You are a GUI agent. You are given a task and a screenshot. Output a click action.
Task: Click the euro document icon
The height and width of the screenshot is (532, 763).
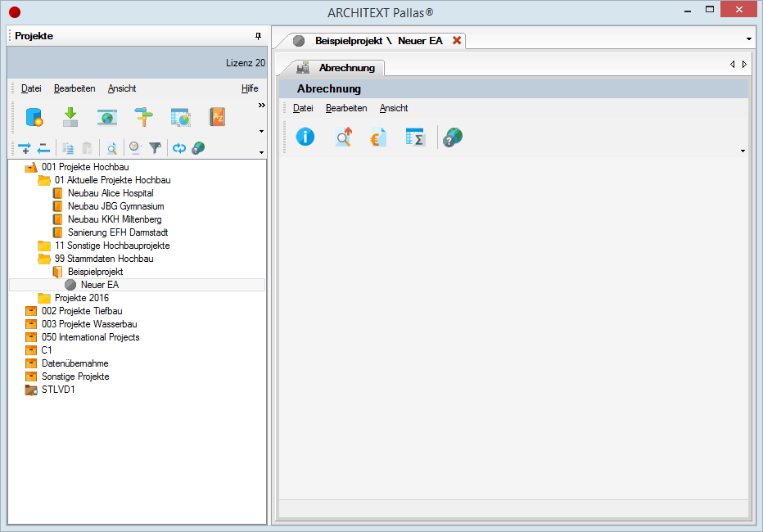pos(378,137)
